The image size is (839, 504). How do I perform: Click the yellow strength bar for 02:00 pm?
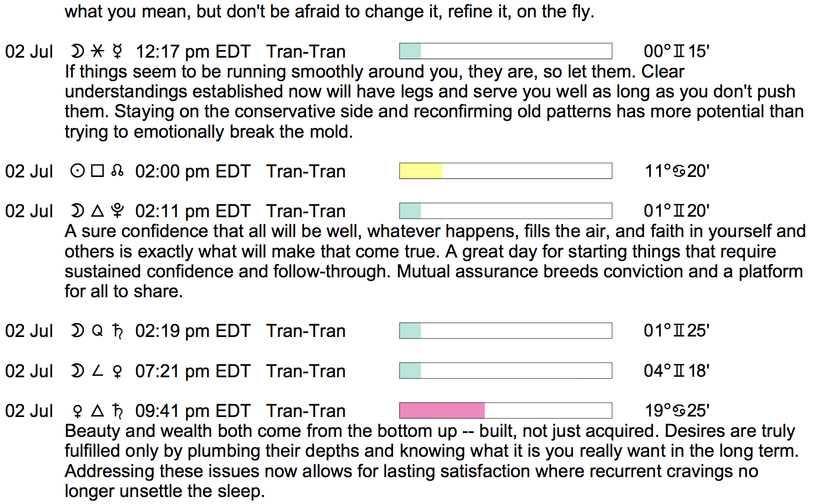(420, 171)
